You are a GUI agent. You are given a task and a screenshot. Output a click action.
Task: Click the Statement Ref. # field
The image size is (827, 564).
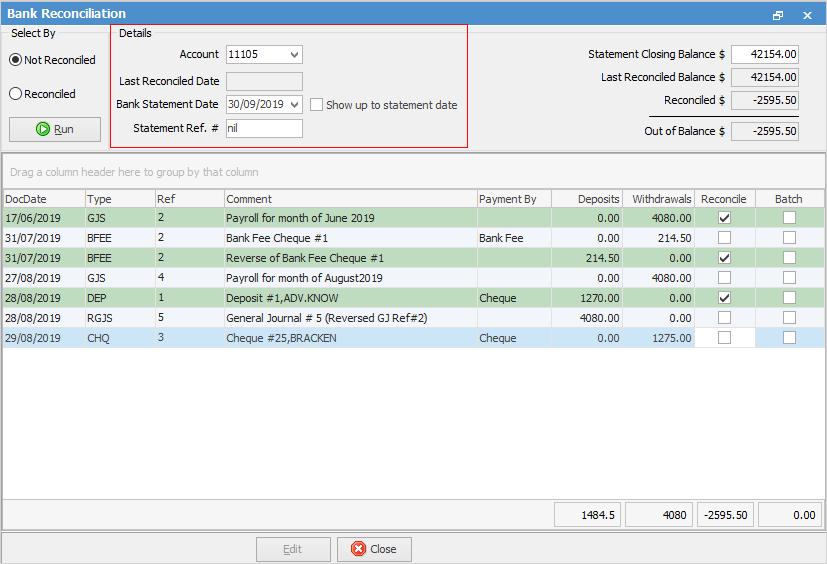pyautogui.click(x=264, y=128)
